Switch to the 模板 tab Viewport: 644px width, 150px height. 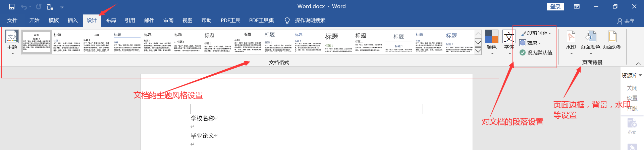point(54,21)
